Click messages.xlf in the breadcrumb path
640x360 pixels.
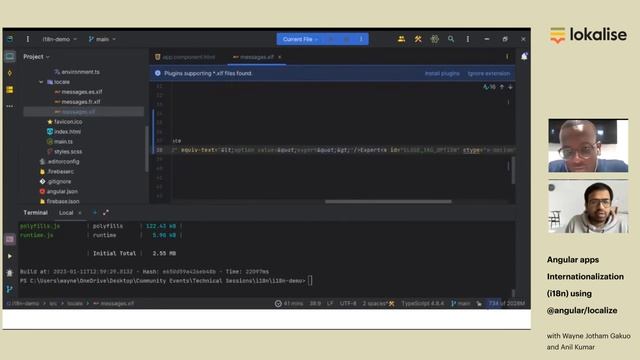coord(114,304)
